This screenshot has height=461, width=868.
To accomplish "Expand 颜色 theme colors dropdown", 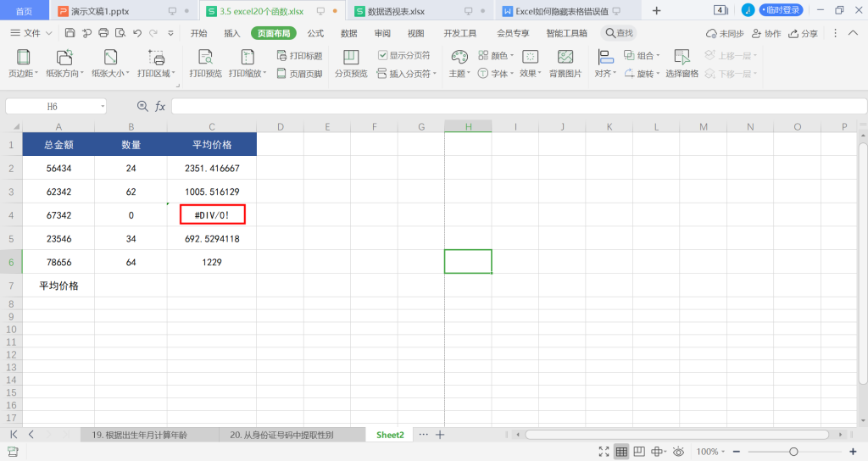I will [511, 55].
